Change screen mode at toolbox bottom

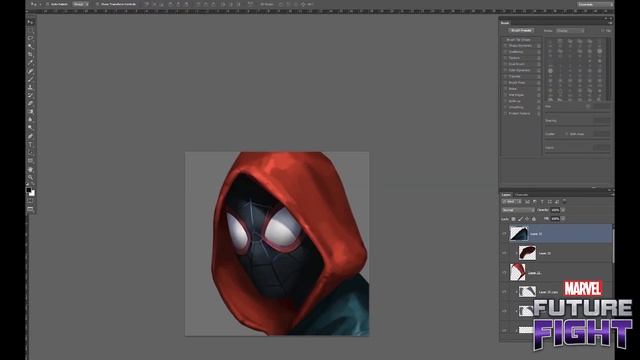pos(31,209)
